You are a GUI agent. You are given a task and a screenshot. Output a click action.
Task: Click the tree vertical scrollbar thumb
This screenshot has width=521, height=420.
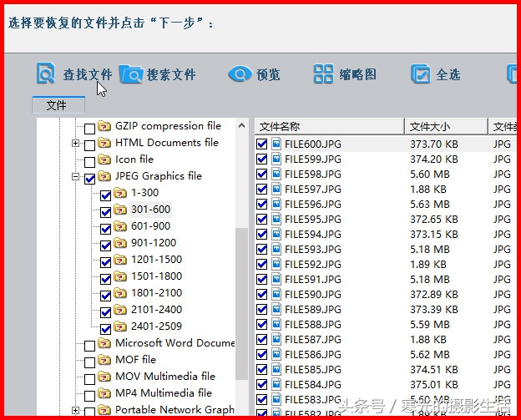[242, 304]
